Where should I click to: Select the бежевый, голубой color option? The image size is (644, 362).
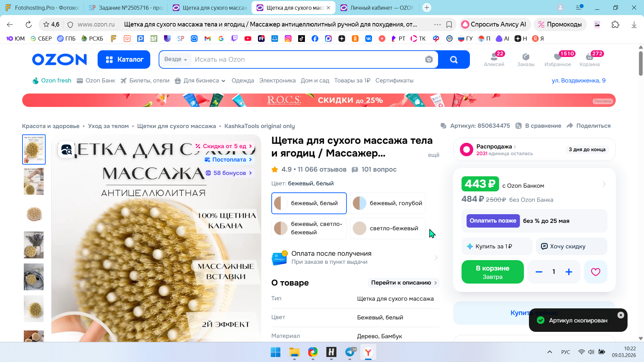(x=388, y=203)
